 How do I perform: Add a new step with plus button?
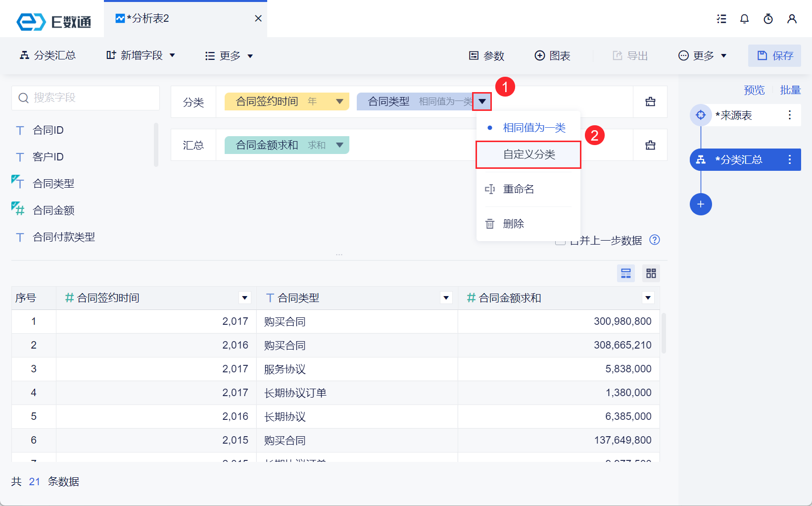point(701,204)
